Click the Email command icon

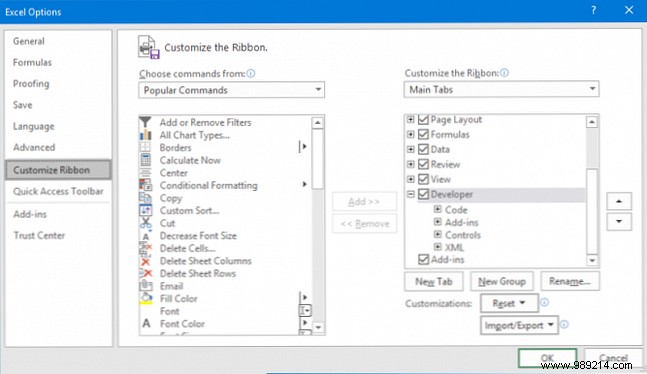click(x=145, y=286)
